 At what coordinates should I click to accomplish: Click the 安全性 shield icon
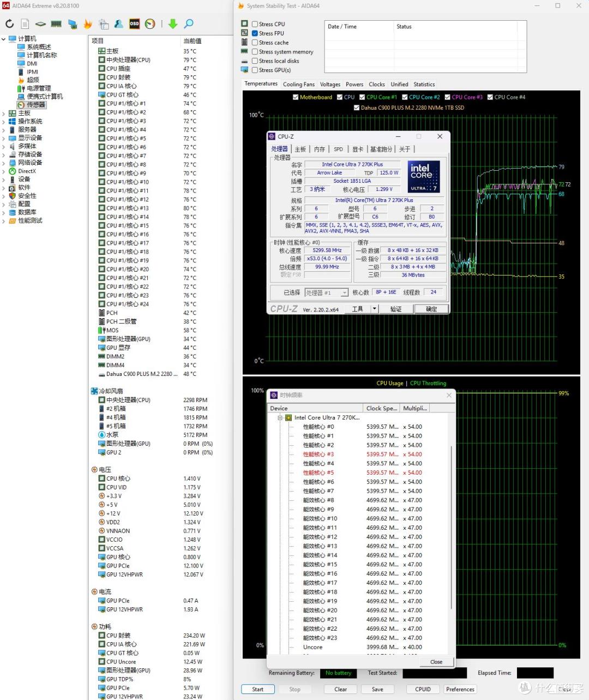click(x=12, y=195)
